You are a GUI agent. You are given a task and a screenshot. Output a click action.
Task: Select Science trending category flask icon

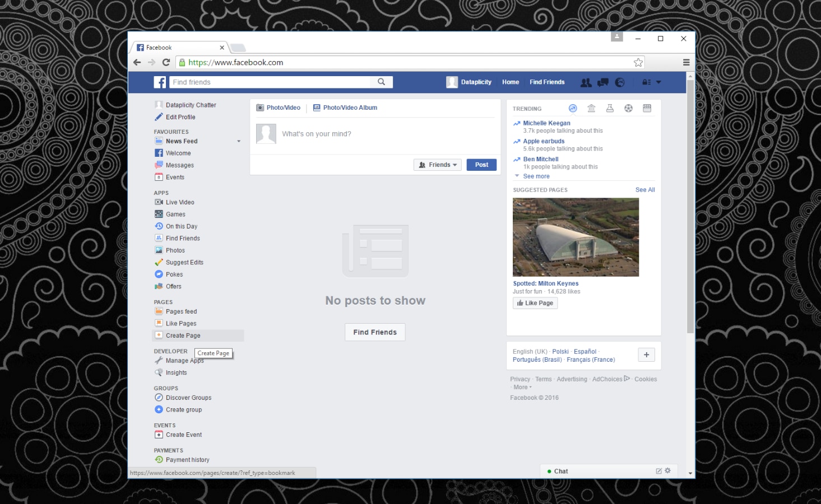point(610,108)
